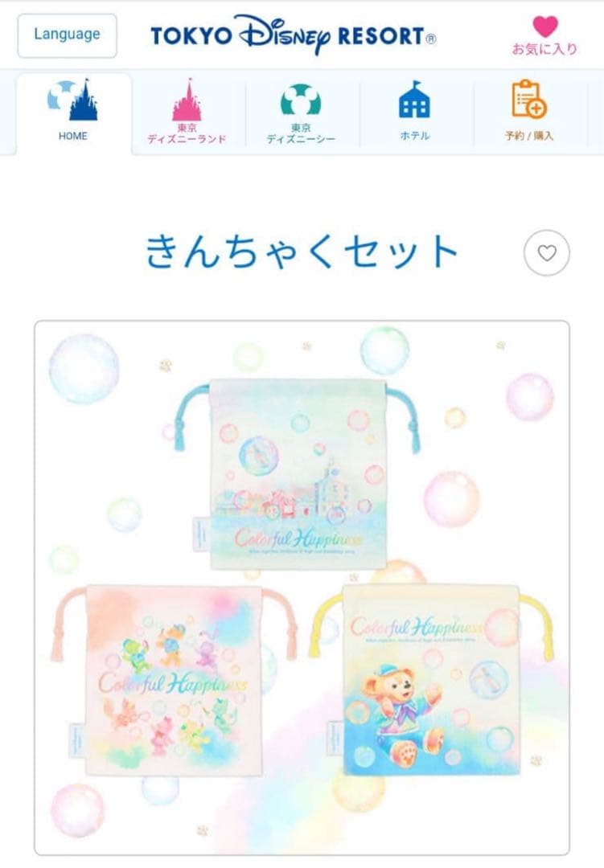Click the きんちゃくセット product title
Screen dimensions: 604x868
tap(302, 252)
